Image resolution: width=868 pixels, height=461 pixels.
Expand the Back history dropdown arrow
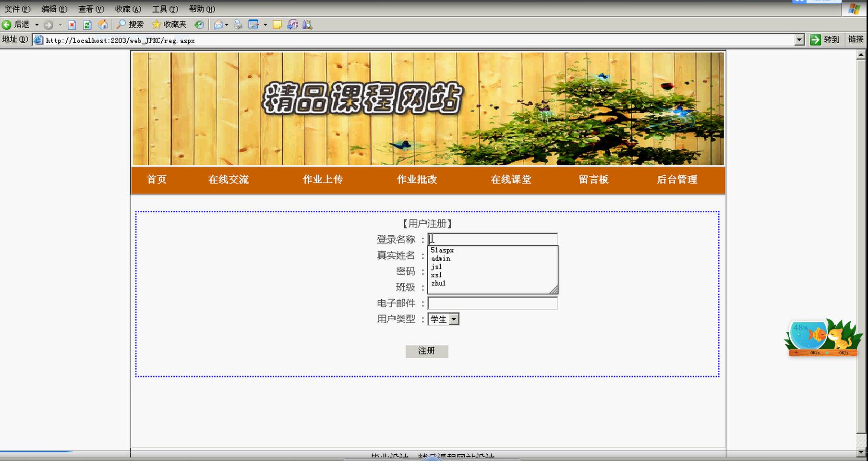pos(36,25)
